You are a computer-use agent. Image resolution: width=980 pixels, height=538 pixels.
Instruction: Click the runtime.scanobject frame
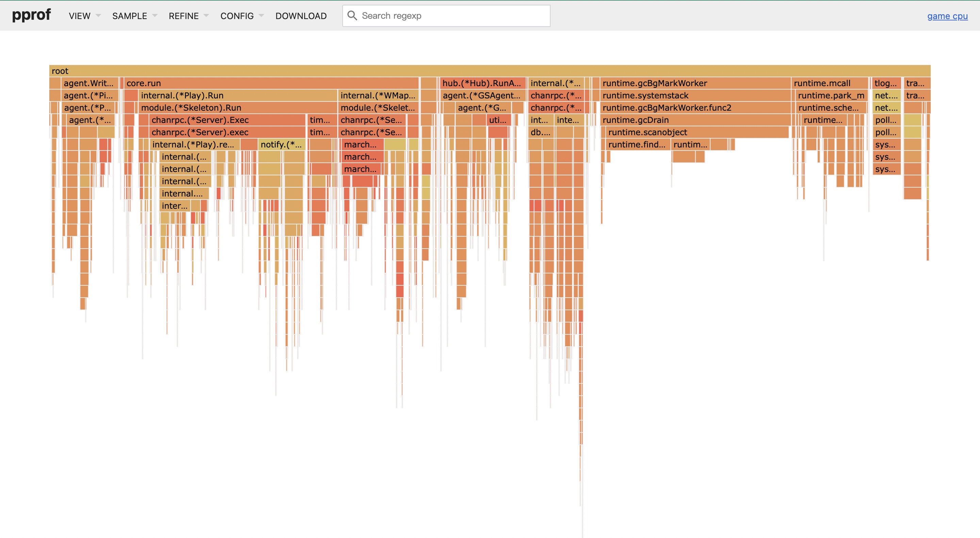coord(697,132)
